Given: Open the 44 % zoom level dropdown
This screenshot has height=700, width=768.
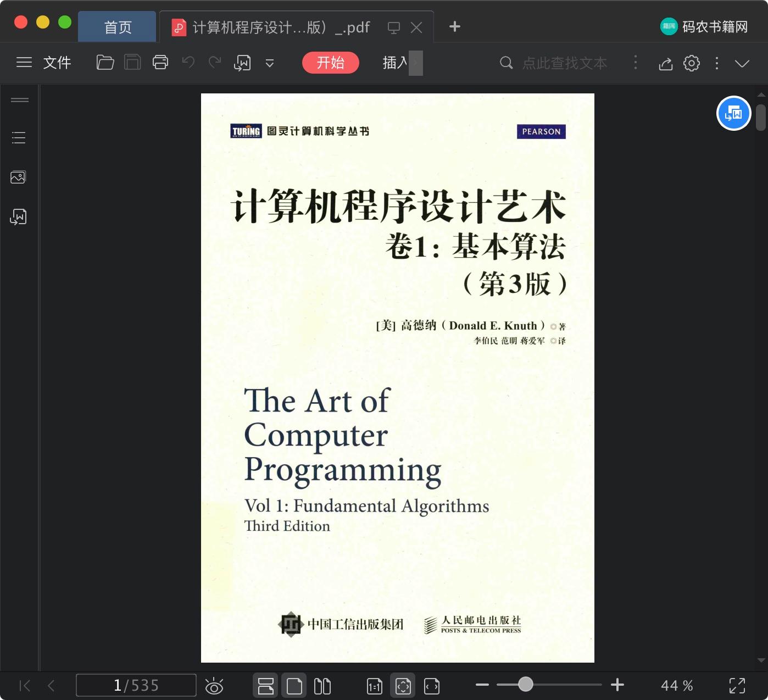Looking at the screenshot, I should [677, 685].
